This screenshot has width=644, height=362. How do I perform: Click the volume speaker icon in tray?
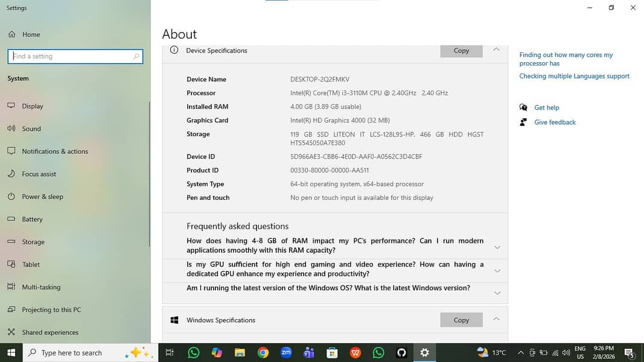[x=566, y=352]
